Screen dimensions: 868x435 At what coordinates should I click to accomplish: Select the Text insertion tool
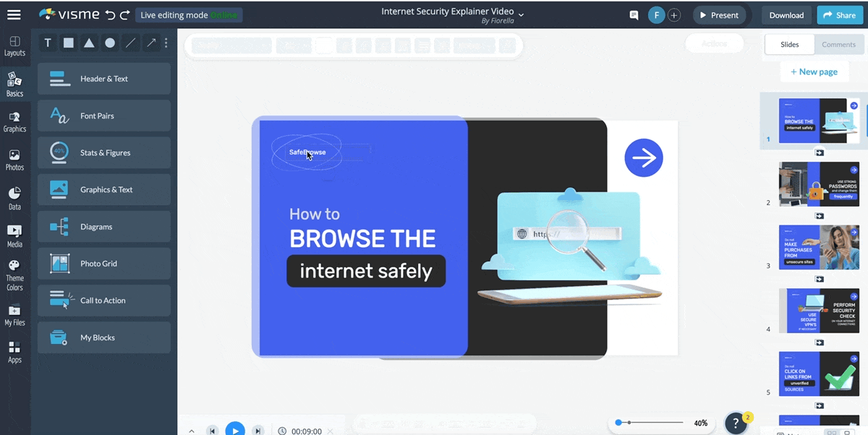point(47,43)
